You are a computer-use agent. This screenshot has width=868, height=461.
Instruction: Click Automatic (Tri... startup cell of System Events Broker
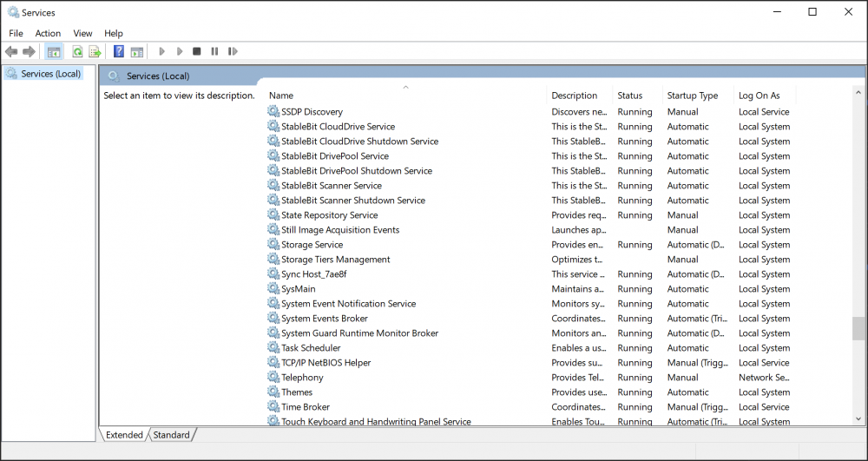697,319
